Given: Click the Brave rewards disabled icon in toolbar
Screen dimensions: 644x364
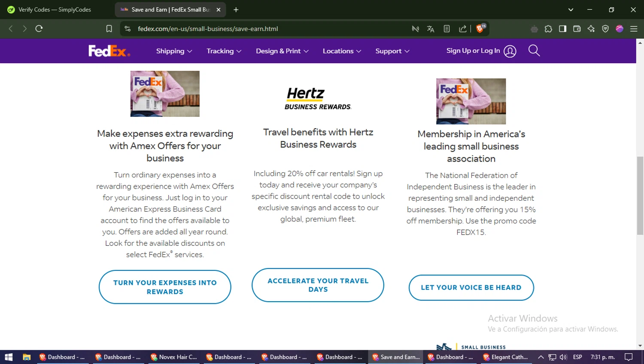Looking at the screenshot, I should (534, 29).
